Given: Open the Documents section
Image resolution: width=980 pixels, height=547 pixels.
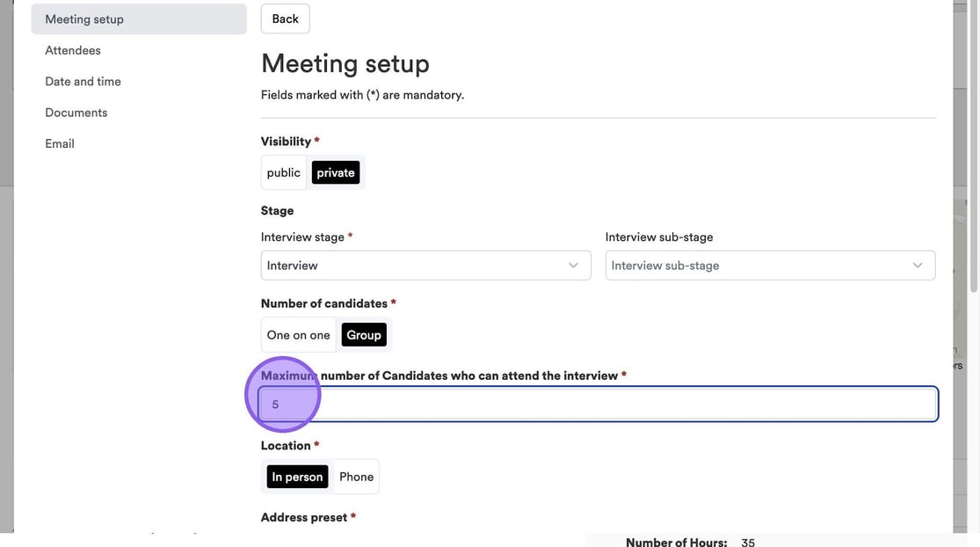Looking at the screenshot, I should (76, 113).
